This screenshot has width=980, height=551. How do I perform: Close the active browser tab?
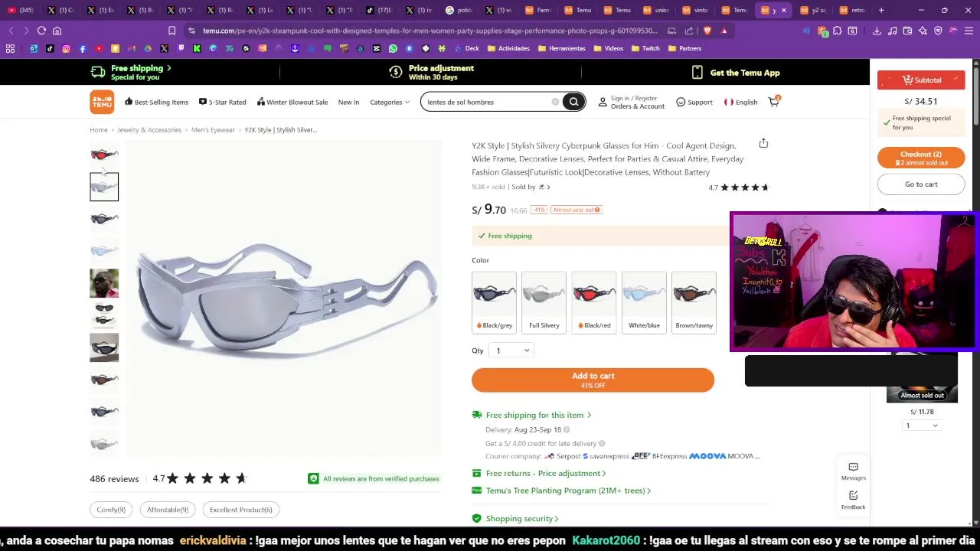coord(783,10)
